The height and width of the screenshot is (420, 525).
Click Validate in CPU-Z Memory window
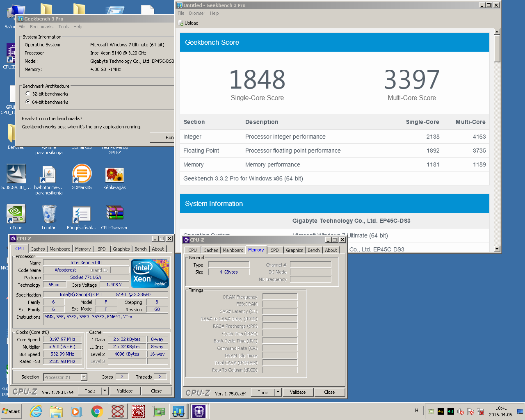pos(298,392)
